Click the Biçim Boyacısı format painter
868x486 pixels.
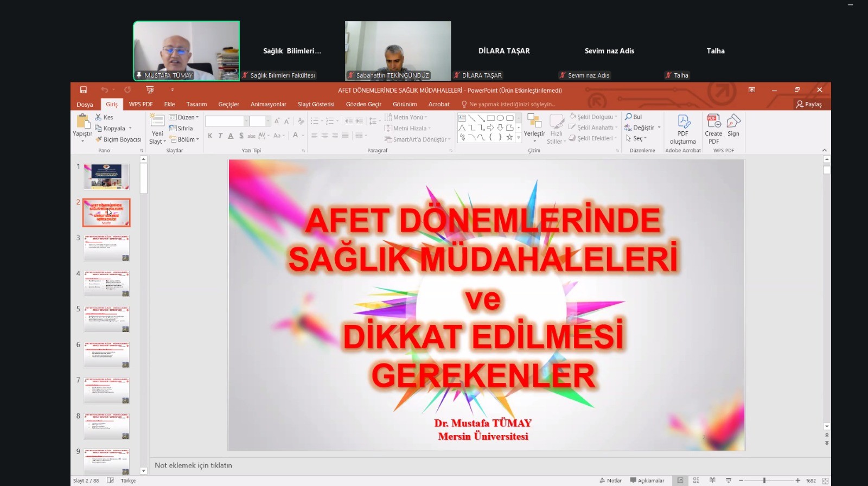tap(118, 139)
